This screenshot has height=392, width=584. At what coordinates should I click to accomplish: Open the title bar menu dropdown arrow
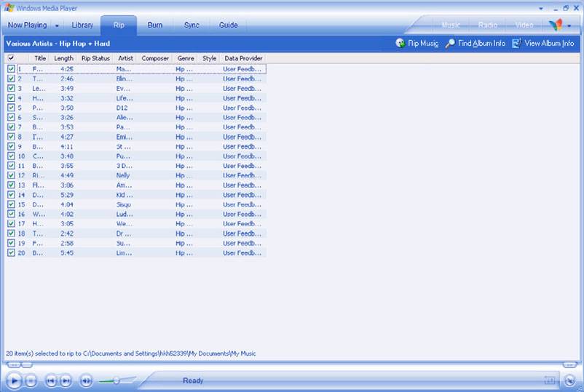click(x=541, y=8)
